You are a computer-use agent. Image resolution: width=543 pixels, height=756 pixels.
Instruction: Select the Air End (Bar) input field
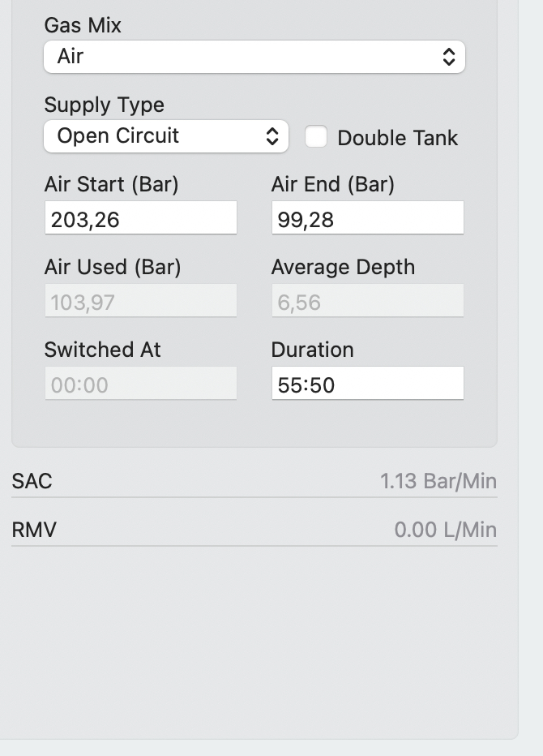[368, 218]
